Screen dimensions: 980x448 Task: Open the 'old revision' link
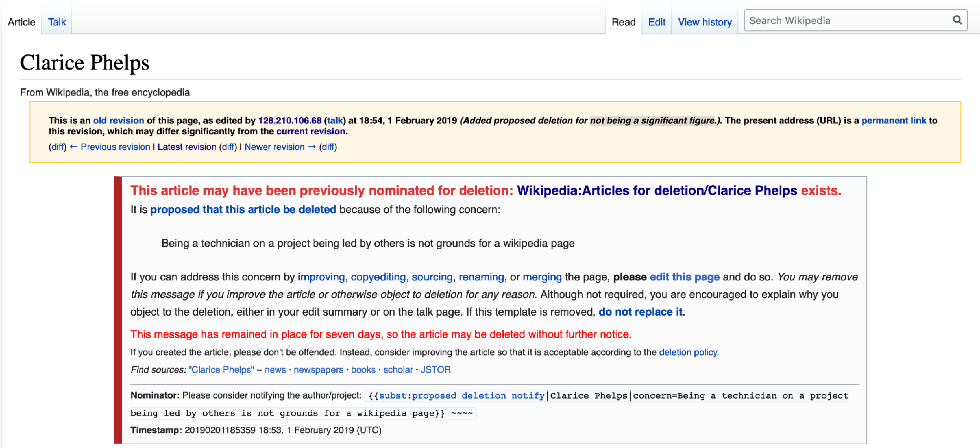(119, 121)
